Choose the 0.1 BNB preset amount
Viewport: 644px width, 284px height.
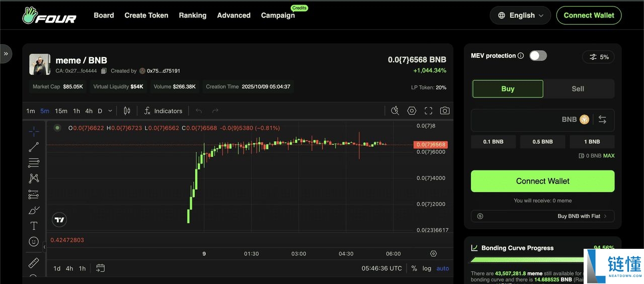pos(493,142)
